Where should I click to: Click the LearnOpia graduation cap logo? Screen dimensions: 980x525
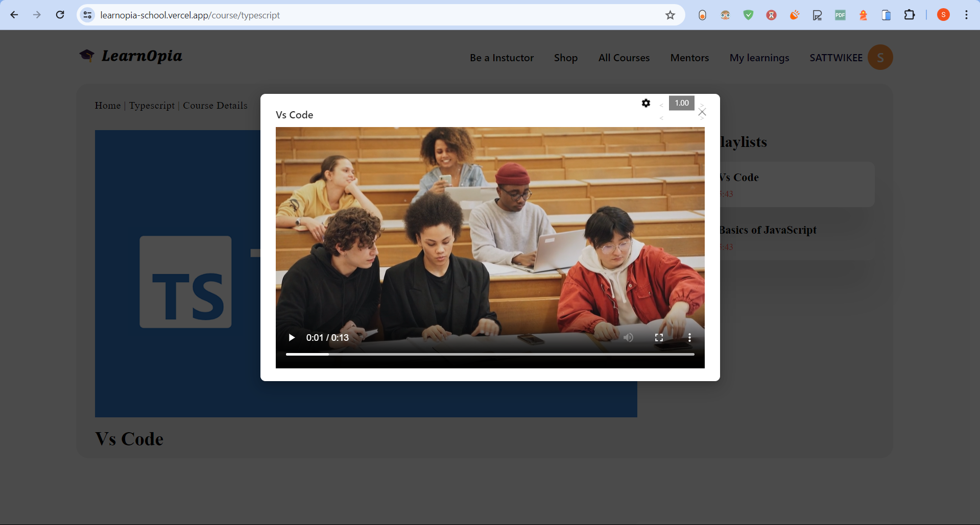click(87, 55)
